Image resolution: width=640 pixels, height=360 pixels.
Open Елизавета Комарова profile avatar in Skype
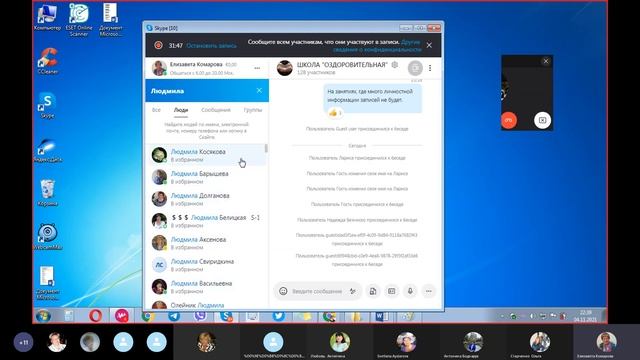(159, 68)
